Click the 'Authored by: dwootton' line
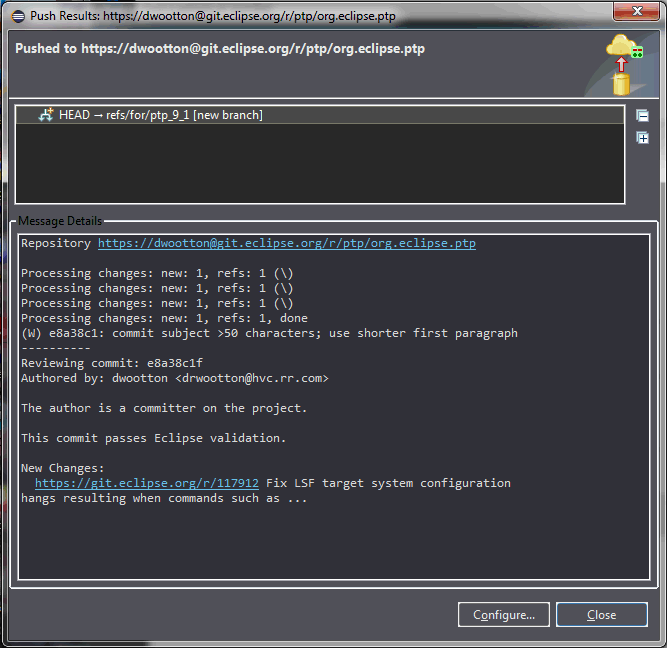Image resolution: width=667 pixels, height=648 pixels. tap(175, 378)
